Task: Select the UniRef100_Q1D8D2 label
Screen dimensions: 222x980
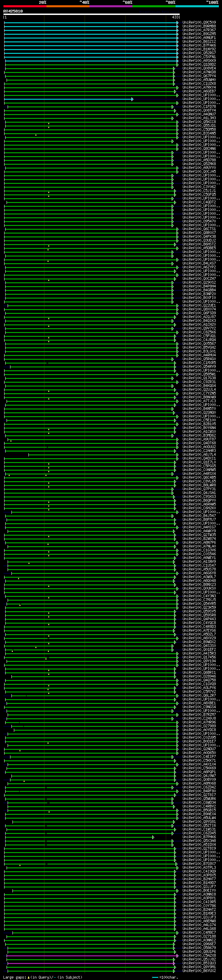Action: tap(199, 64)
